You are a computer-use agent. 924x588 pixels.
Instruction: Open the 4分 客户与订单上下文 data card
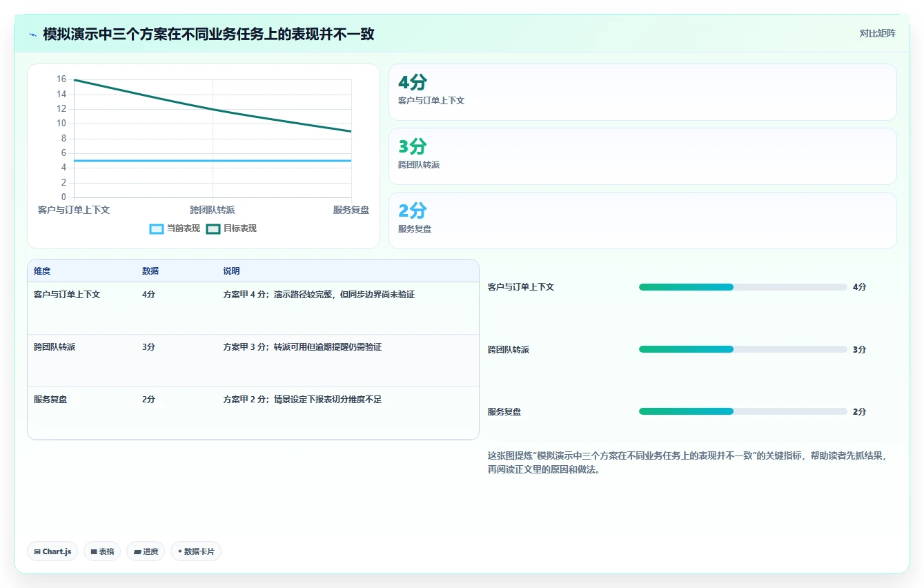642,92
